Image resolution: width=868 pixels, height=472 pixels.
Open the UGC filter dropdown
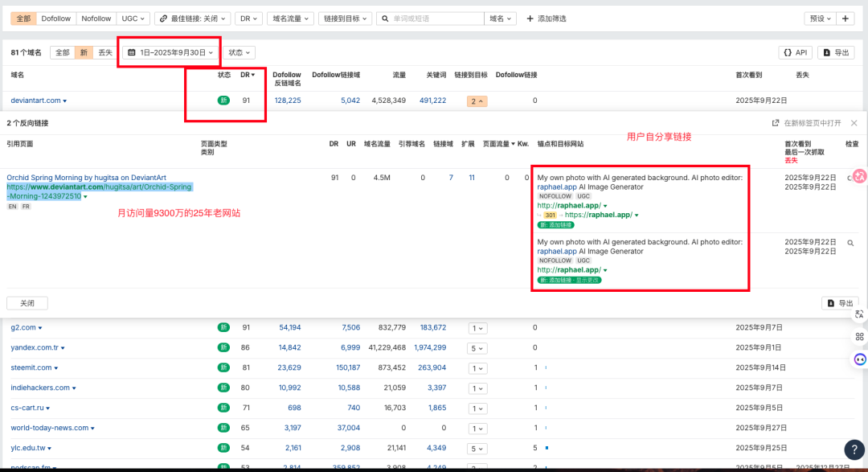pos(133,18)
